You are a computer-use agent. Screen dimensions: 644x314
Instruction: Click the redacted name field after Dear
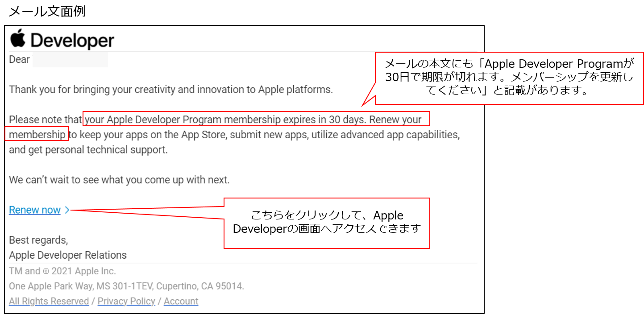click(70, 59)
